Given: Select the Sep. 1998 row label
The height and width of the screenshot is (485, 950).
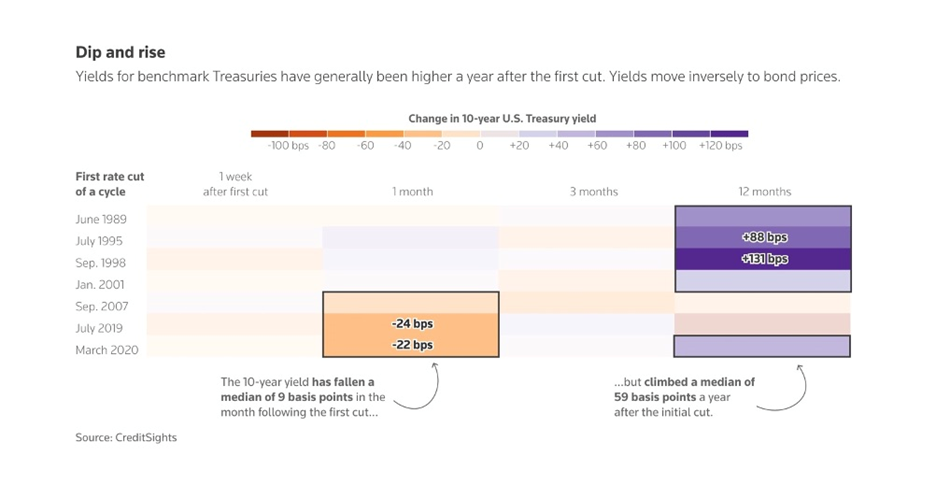Looking at the screenshot, I should coord(100,262).
